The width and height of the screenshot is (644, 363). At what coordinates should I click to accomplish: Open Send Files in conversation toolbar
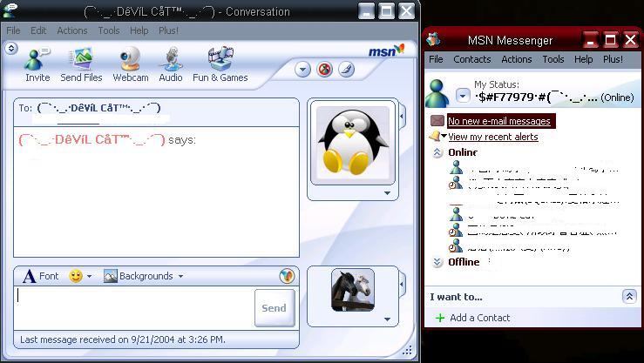click(x=81, y=64)
